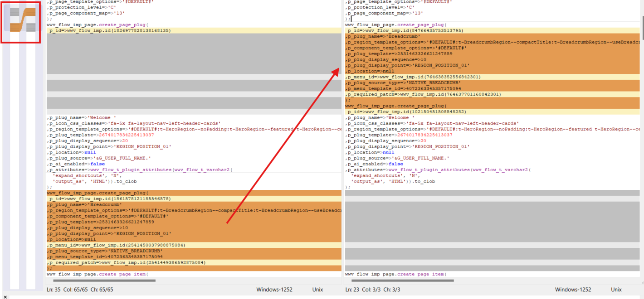Click right pane Windows-1252 encoding indicator
Image resolution: width=644 pixels, height=299 pixels.
pyautogui.click(x=573, y=289)
